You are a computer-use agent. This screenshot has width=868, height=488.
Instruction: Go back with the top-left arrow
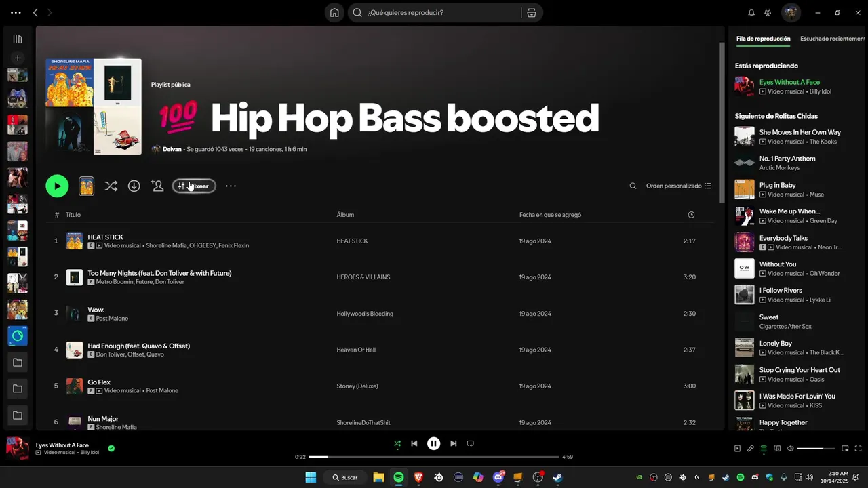pos(35,13)
